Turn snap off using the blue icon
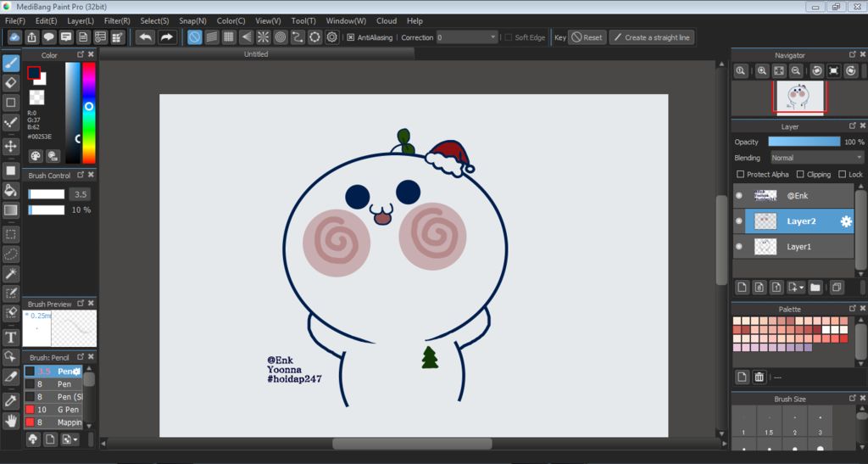This screenshot has width=868, height=464. [195, 37]
